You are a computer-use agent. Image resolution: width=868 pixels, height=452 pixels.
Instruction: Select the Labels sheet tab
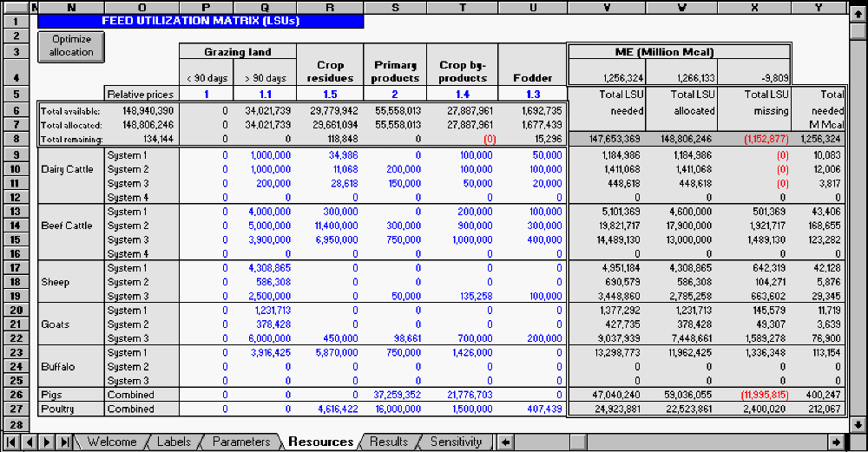coord(174,442)
